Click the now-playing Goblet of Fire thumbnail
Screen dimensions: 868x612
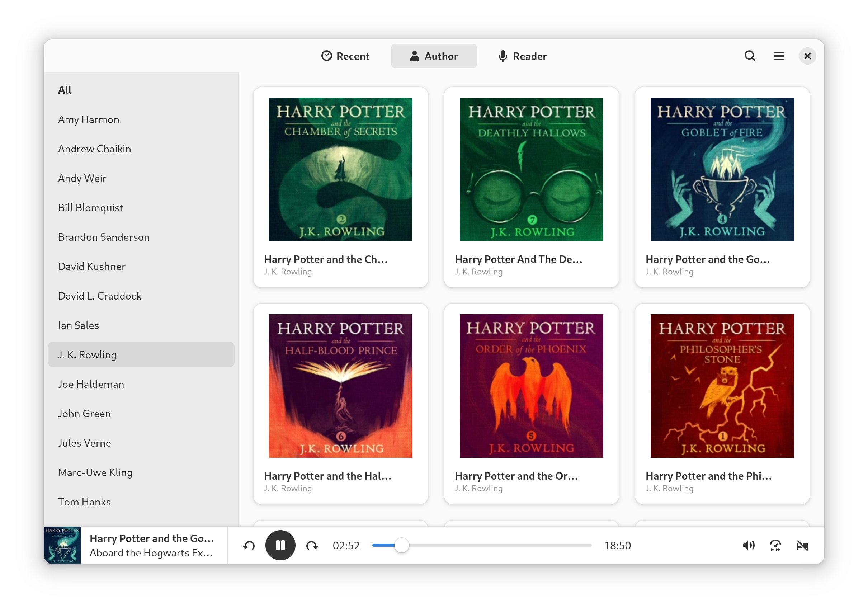pos(62,545)
